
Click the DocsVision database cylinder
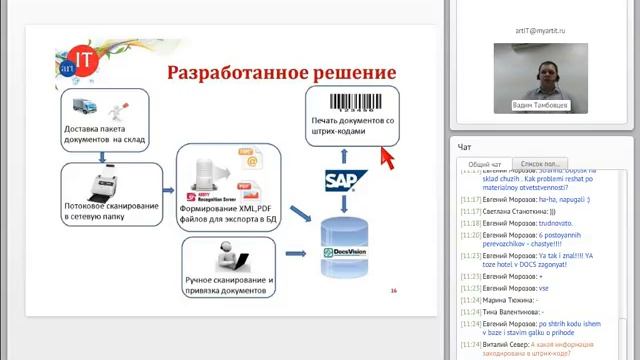[344, 247]
